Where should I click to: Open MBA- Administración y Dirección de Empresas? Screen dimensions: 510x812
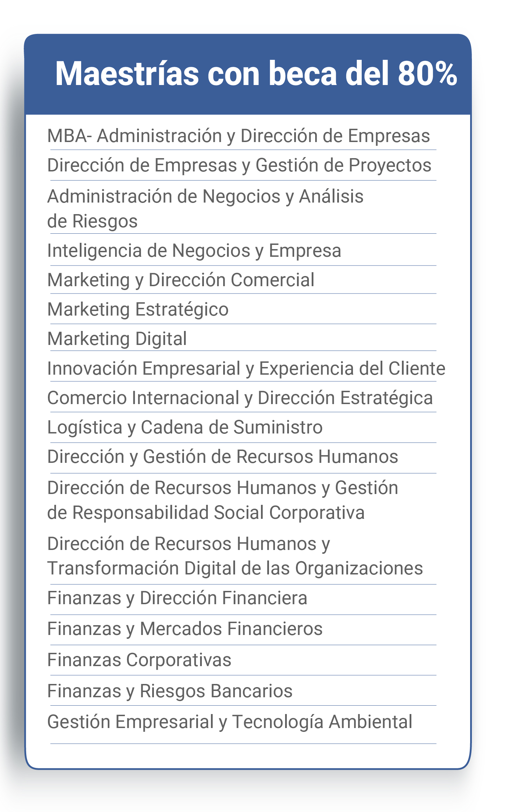coord(239,136)
